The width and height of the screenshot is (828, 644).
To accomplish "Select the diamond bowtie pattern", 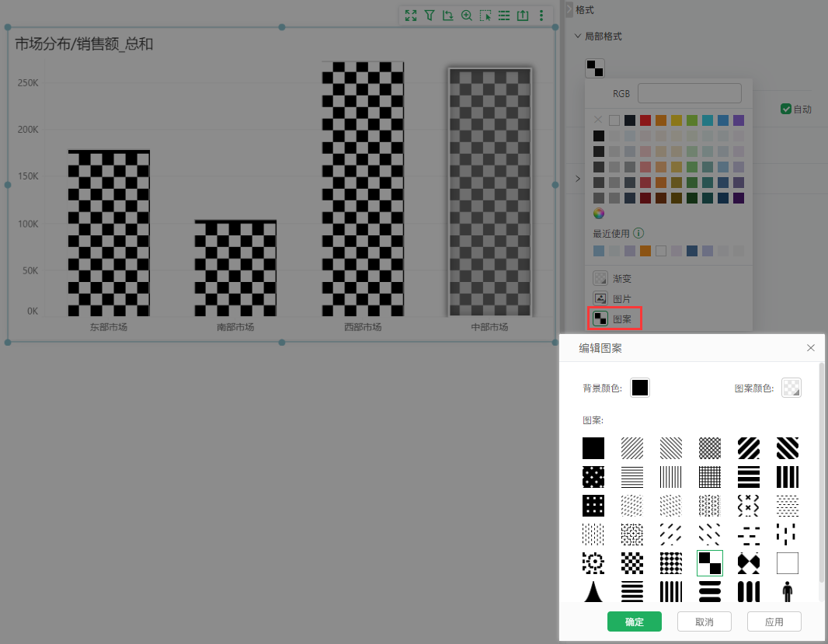I will point(749,563).
